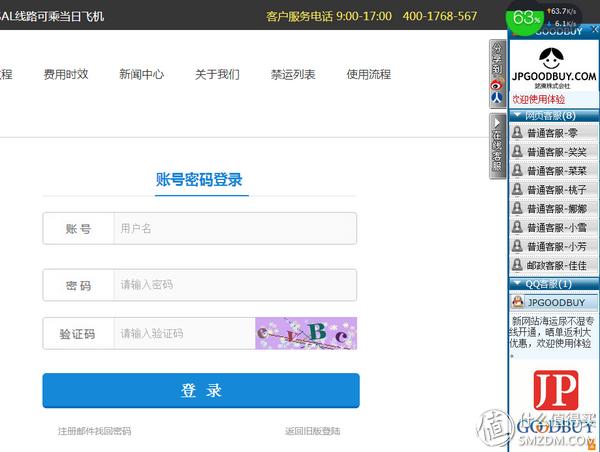This screenshot has height=452, width=600.
Task: Open the 费用时效 navigation item
Action: point(66,74)
